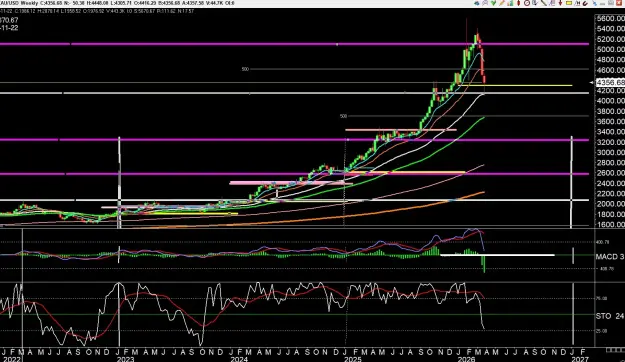Click the lower 500 label near 3700 line
625x362 pixels.
pos(344,116)
